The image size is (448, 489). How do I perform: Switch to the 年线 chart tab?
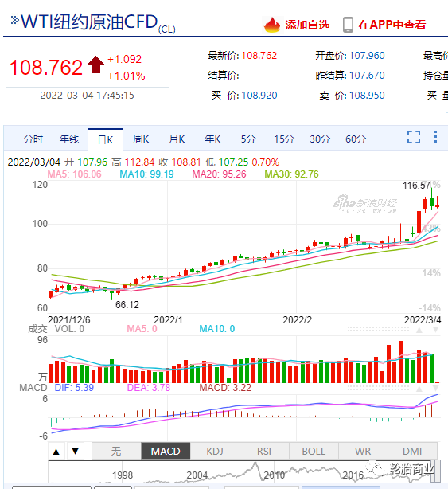pyautogui.click(x=69, y=139)
